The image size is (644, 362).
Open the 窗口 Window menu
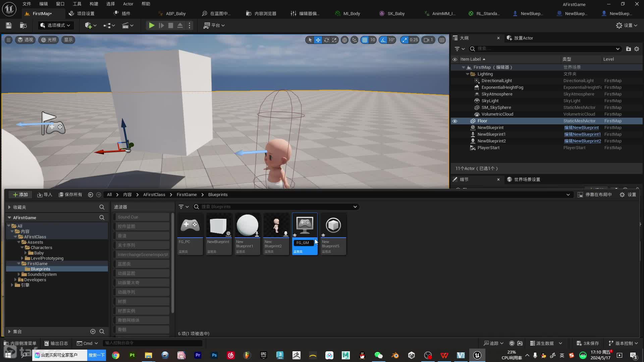point(60,4)
